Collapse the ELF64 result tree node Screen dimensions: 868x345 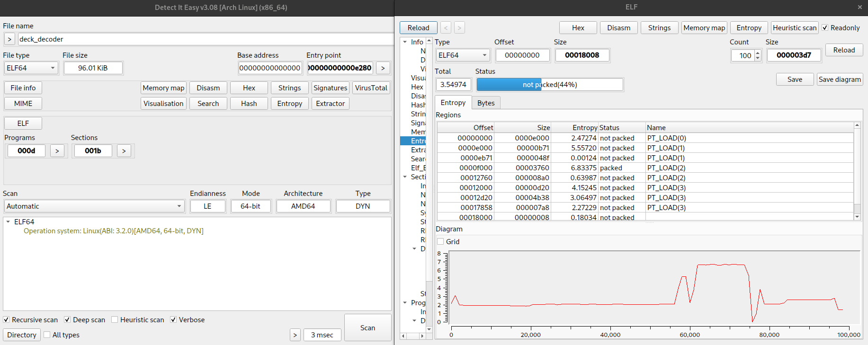[x=8, y=221]
